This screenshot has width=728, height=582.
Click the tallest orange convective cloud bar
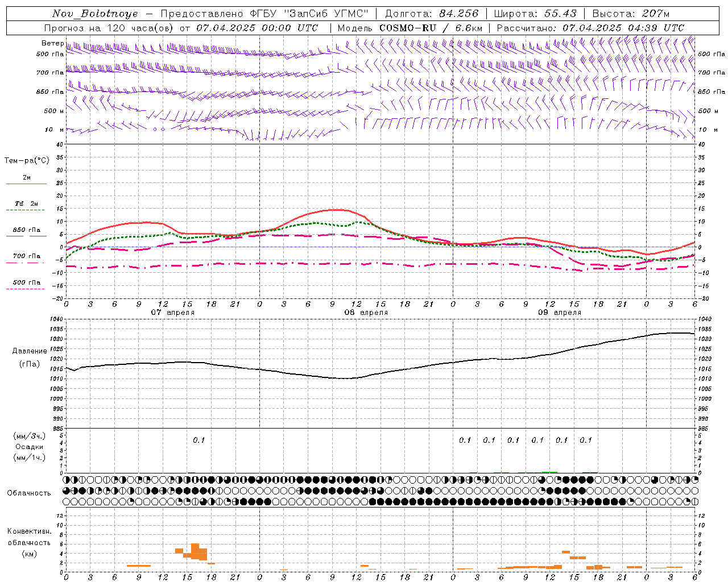click(195, 551)
